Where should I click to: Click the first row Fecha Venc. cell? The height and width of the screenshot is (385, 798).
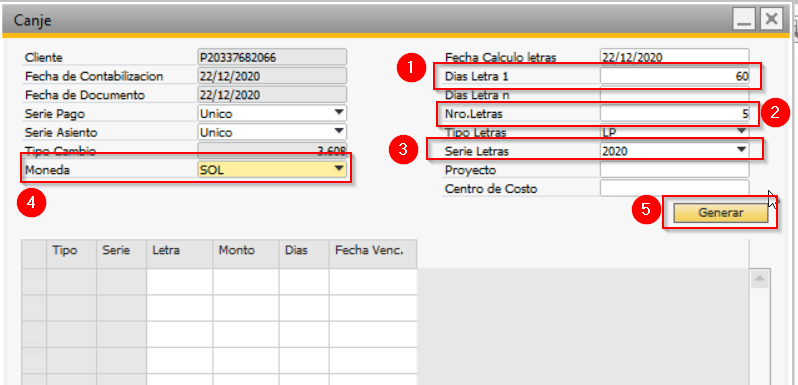[x=373, y=282]
